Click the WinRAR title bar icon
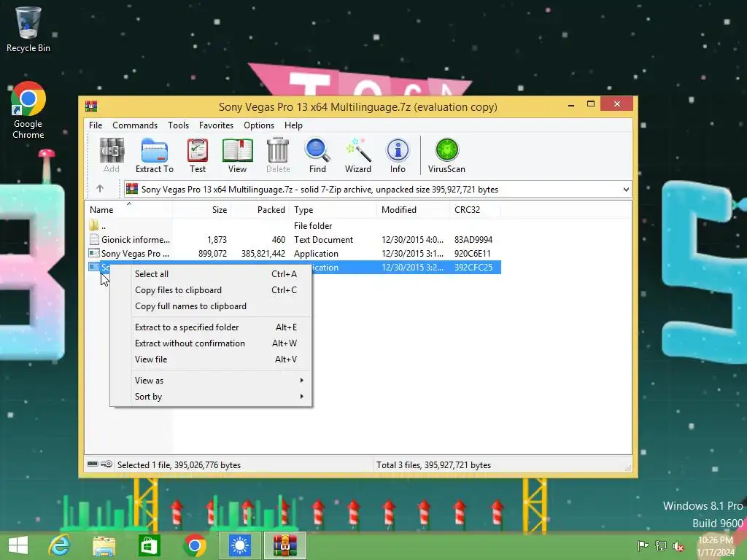This screenshot has height=560, width=747. 91,106
